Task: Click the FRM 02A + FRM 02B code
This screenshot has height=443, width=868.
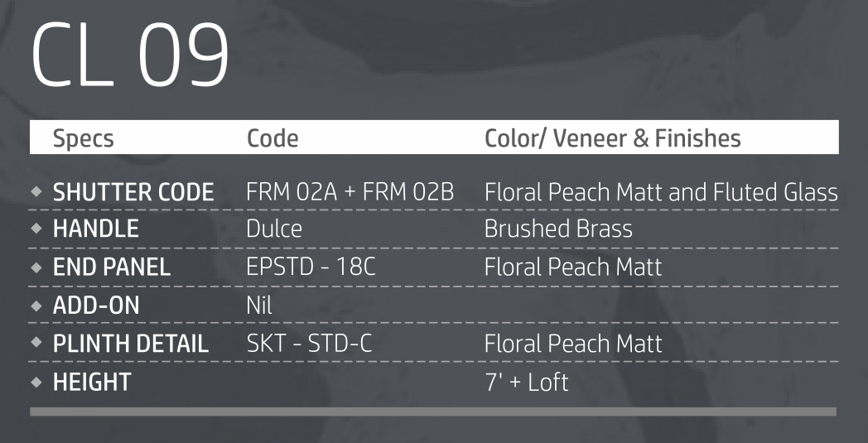Action: coord(350,193)
